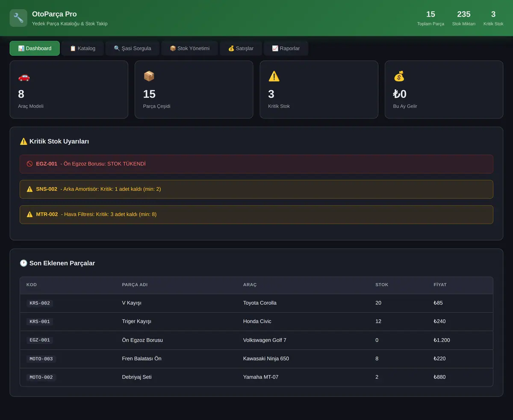This screenshot has height=420, width=513.
Task: Switch to the Katalog tab
Action: click(83, 48)
